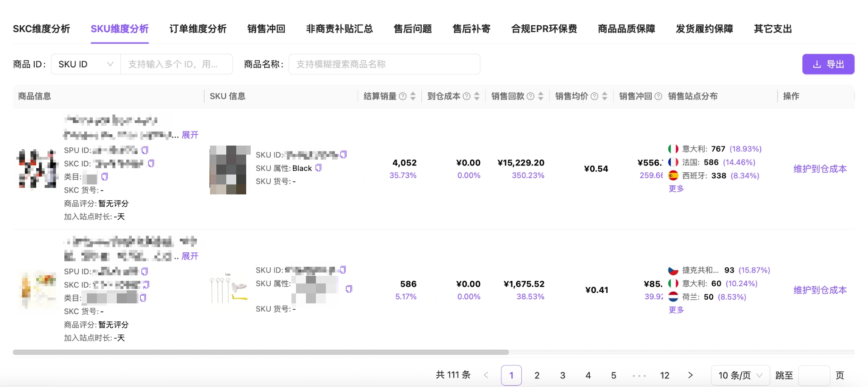
Task: Expand the first product's title with 展开
Action: pos(190,135)
